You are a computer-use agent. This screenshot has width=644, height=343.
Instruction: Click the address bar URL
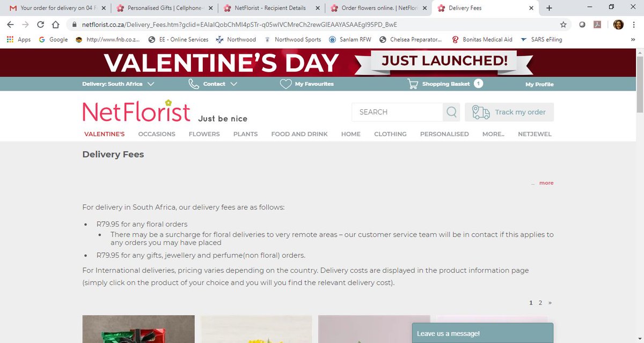pos(239,25)
